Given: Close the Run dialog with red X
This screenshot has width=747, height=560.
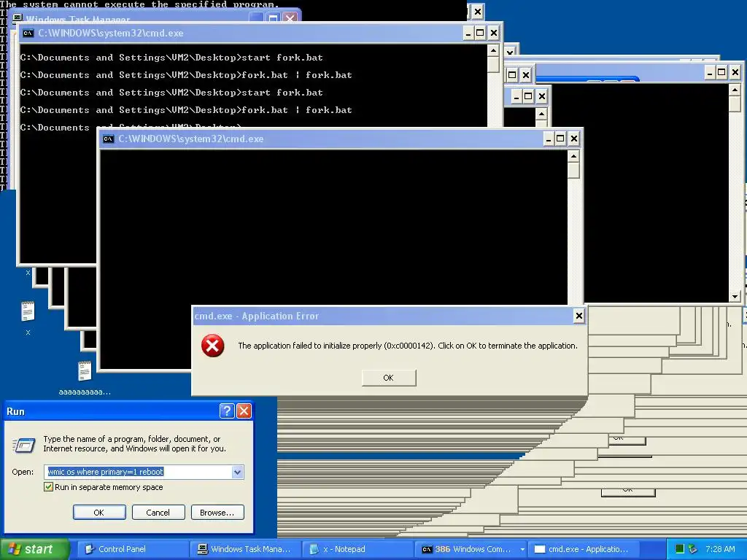Looking at the screenshot, I should click(244, 411).
